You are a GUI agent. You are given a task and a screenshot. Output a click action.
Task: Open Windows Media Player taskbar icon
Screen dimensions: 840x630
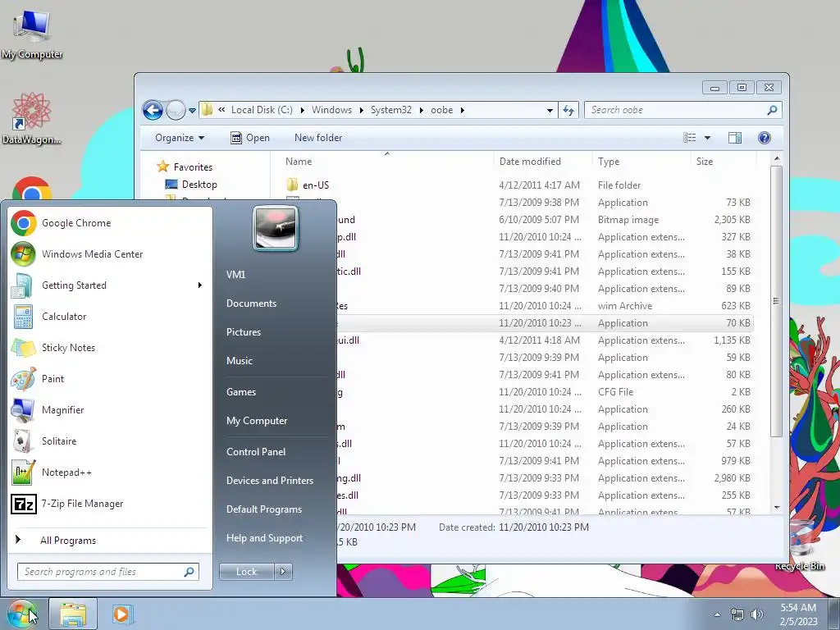pos(121,614)
